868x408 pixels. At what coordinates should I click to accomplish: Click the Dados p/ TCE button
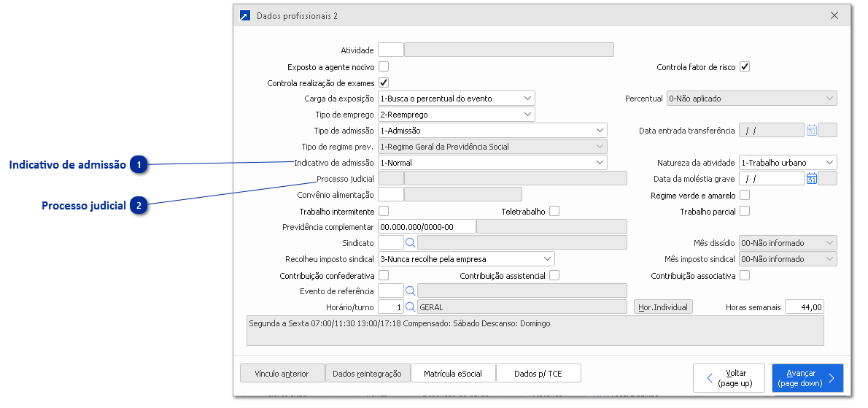pyautogui.click(x=538, y=374)
